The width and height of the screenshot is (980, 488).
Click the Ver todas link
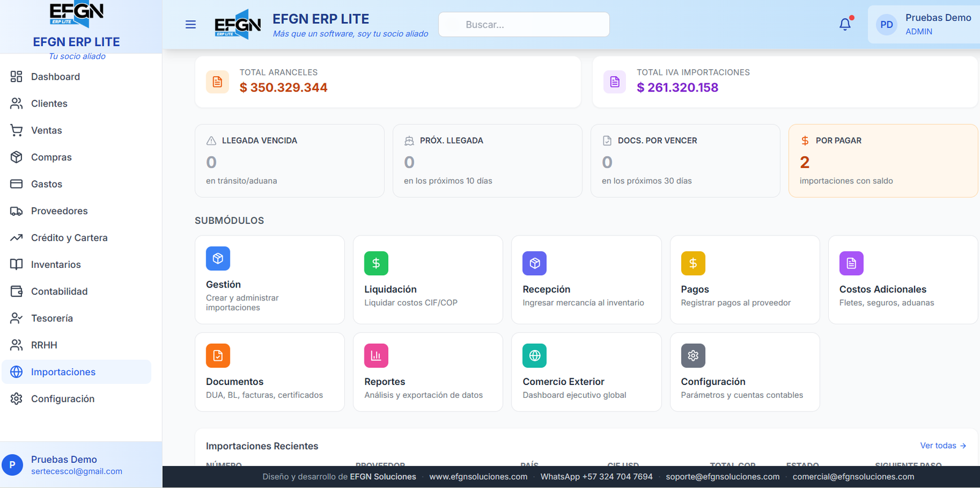click(x=943, y=446)
